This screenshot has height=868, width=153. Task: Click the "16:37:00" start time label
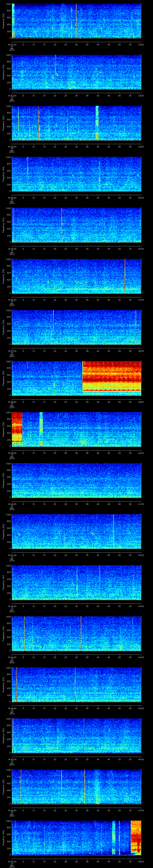(x=12, y=351)
